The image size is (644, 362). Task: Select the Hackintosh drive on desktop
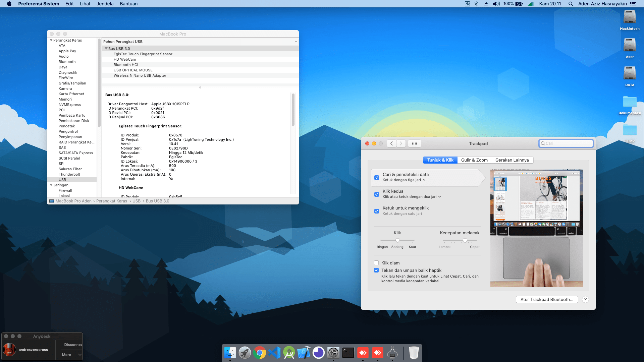click(630, 20)
